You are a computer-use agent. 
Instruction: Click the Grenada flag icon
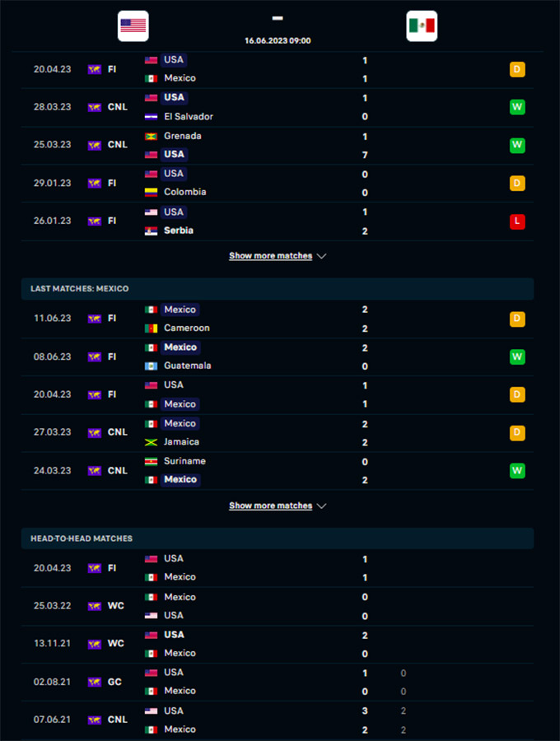coord(151,137)
